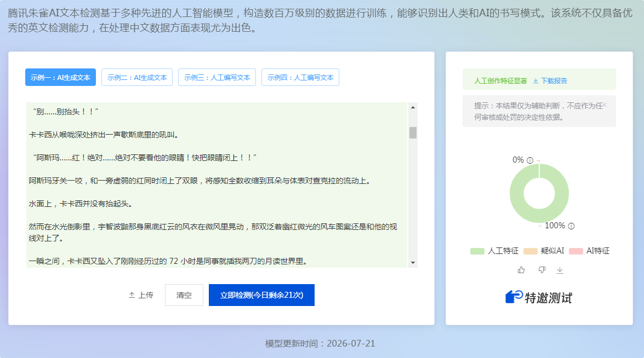The width and height of the screenshot is (644, 358).
Task: Click download icon beside thumbs down
Action: click(x=560, y=270)
